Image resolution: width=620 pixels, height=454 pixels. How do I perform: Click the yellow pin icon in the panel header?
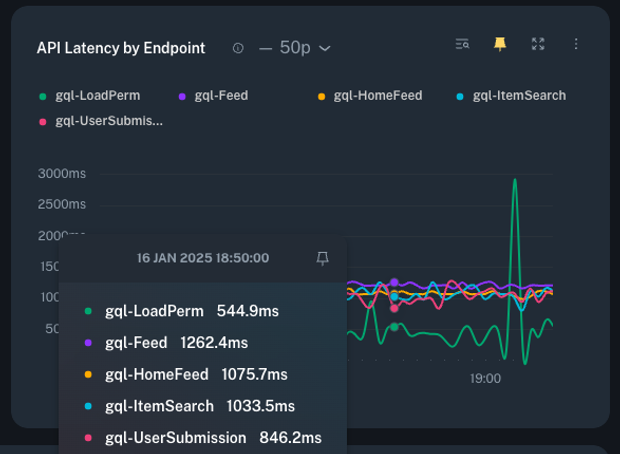500,44
